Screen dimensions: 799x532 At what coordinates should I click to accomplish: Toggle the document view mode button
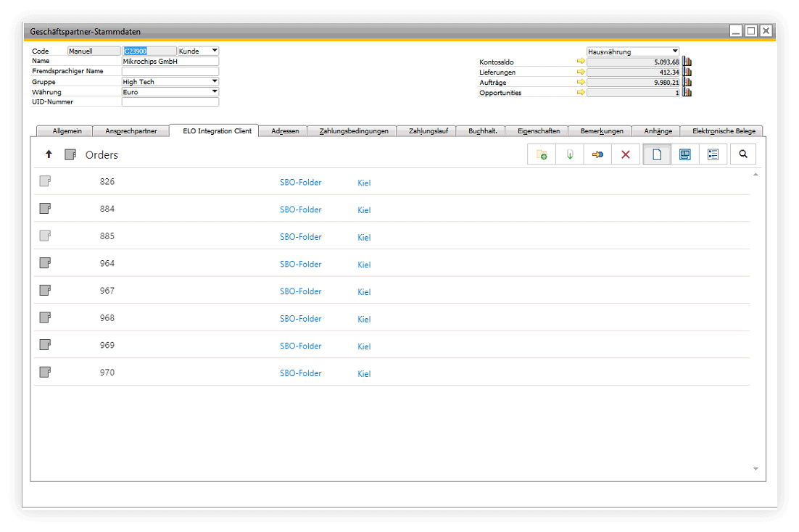[x=656, y=154]
